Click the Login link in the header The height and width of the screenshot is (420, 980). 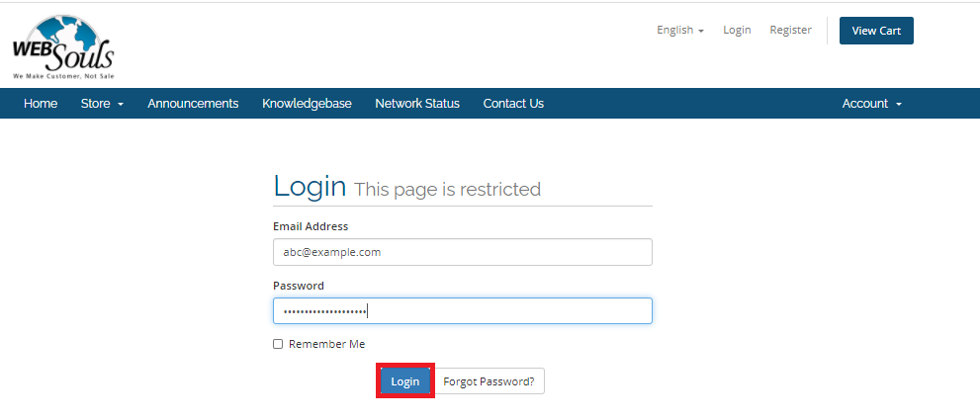[737, 30]
